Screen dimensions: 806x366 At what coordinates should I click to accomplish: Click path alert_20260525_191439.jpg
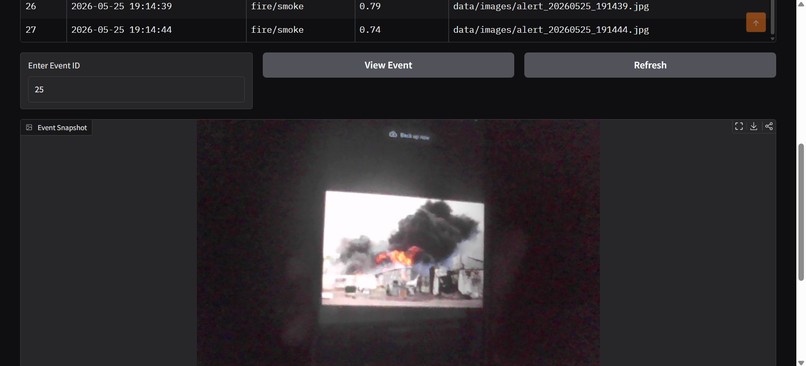(551, 7)
